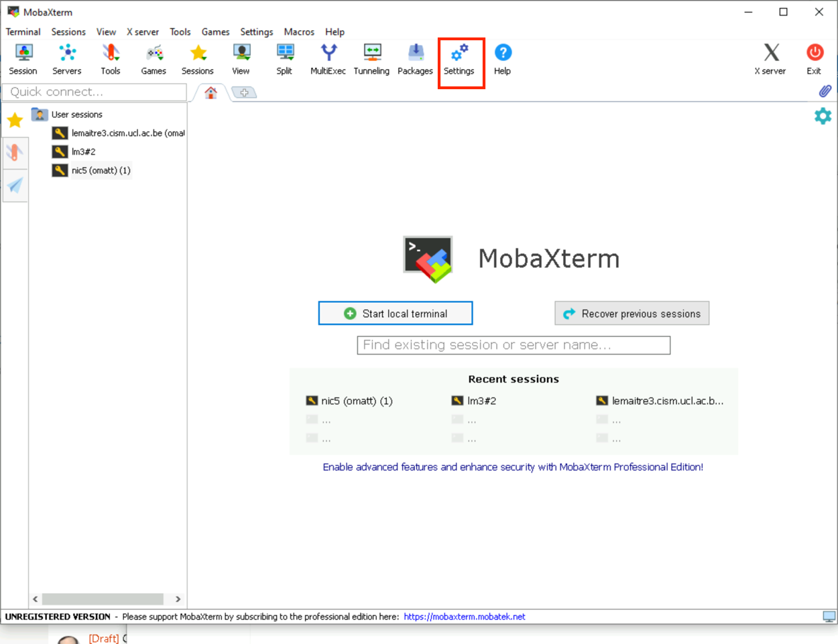Image resolution: width=838 pixels, height=644 pixels.
Task: Open the Tools menu
Action: pyautogui.click(x=180, y=31)
